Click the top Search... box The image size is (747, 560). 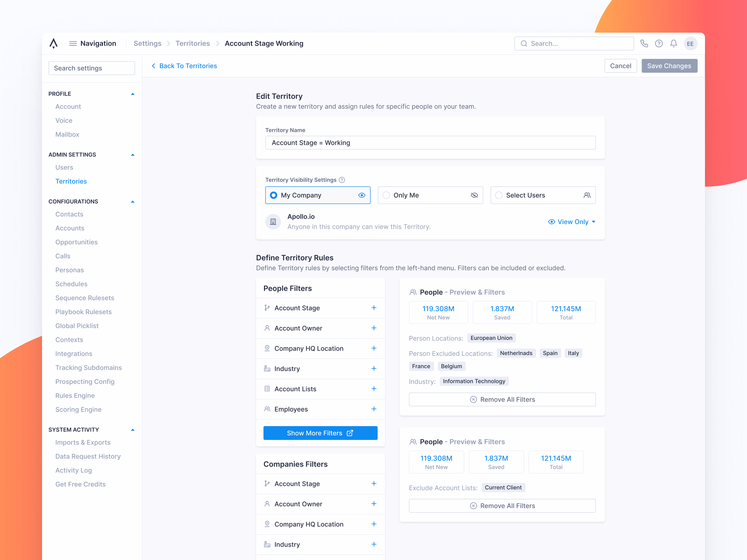[x=574, y=44]
